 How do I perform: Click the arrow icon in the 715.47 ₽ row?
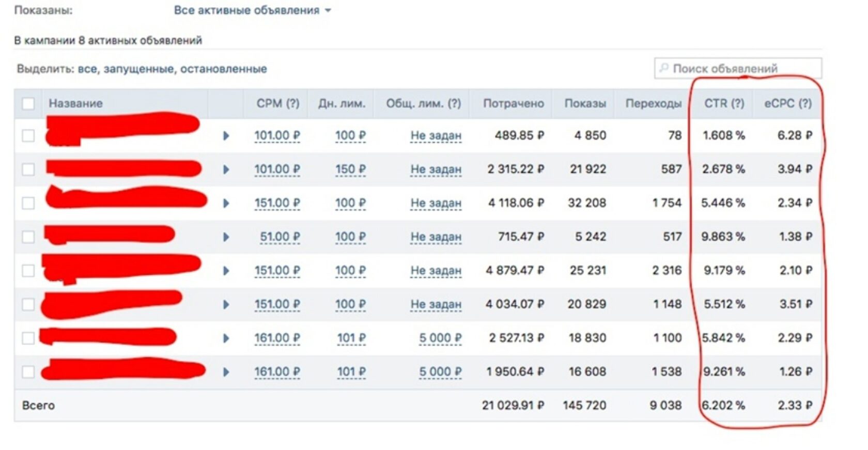[226, 237]
